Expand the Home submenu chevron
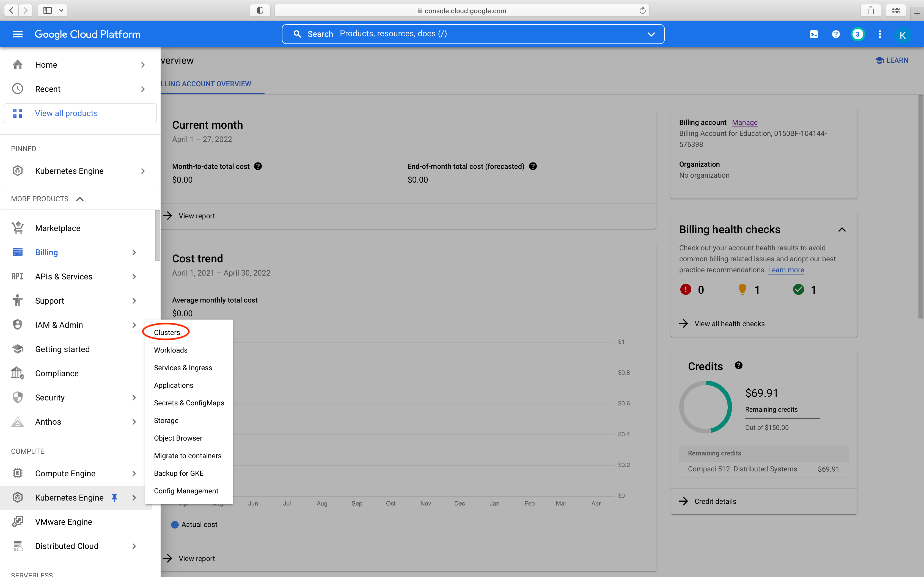Screen dimensions: 924x577 (x=143, y=65)
